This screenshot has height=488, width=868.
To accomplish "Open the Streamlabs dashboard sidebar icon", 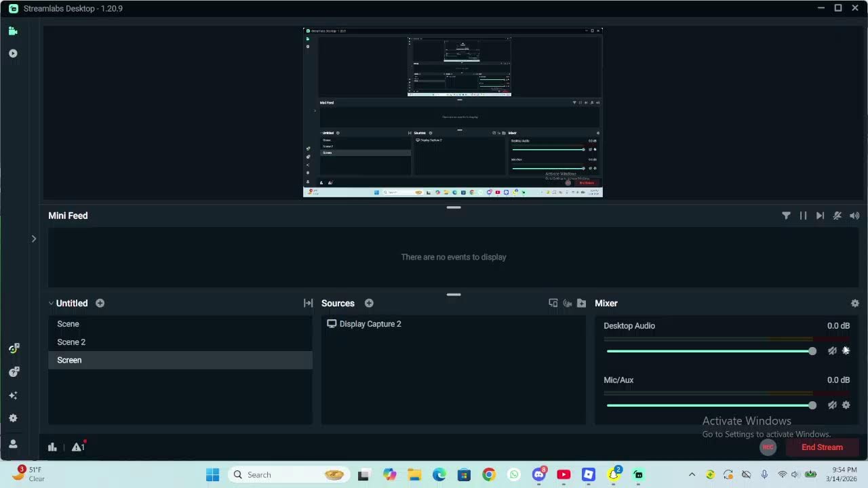I will [x=13, y=348].
